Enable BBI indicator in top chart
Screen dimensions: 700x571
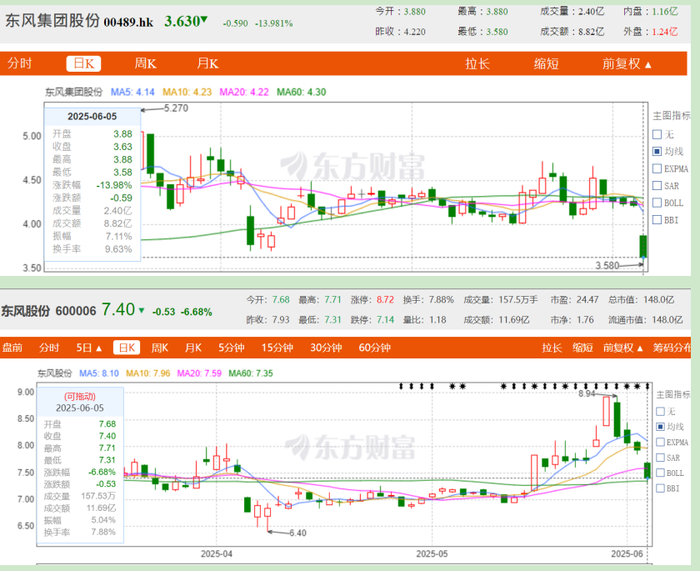point(657,220)
